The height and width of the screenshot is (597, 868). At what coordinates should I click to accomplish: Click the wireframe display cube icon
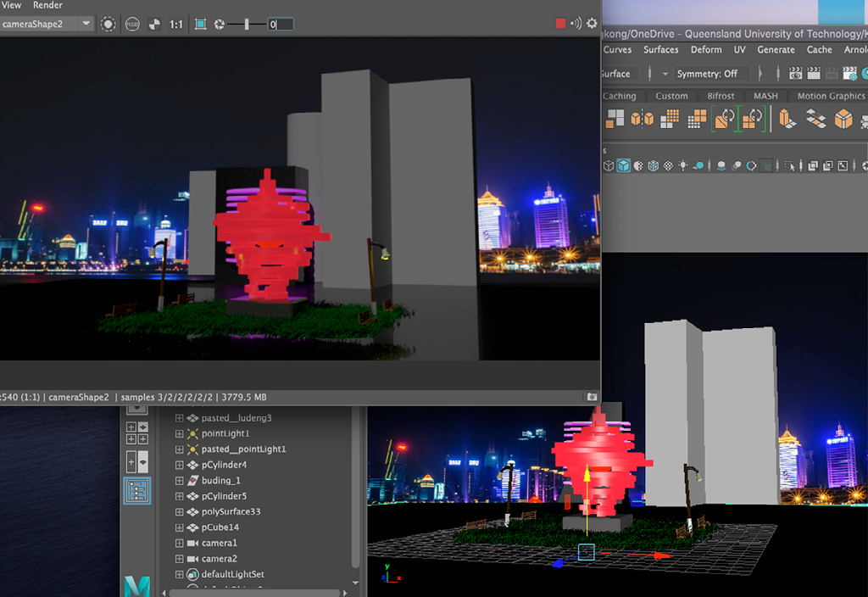609,166
